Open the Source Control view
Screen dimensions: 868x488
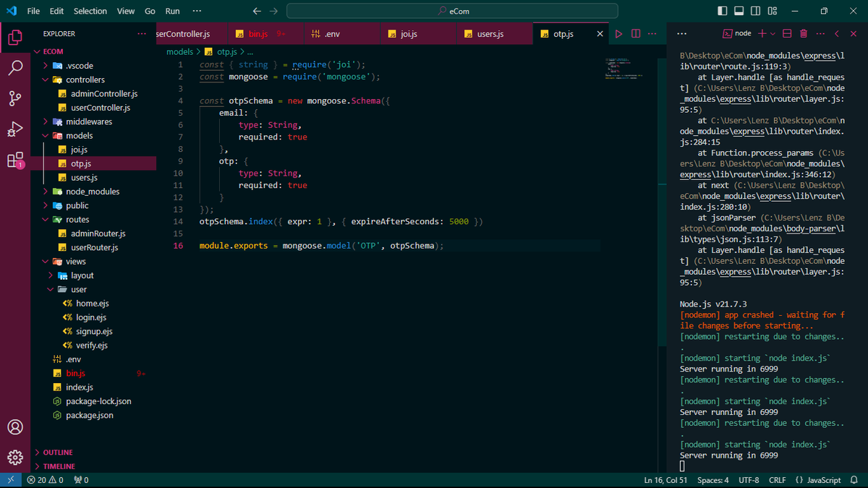click(x=15, y=99)
